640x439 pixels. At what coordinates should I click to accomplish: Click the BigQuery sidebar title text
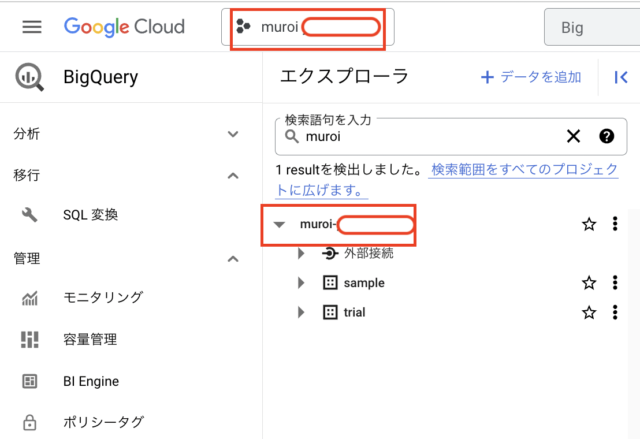tap(101, 77)
